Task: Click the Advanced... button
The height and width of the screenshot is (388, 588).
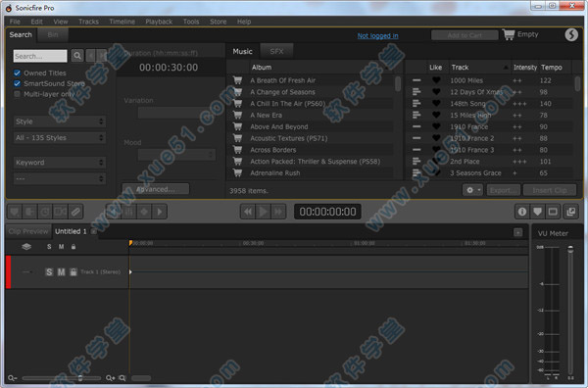Action: (156, 189)
